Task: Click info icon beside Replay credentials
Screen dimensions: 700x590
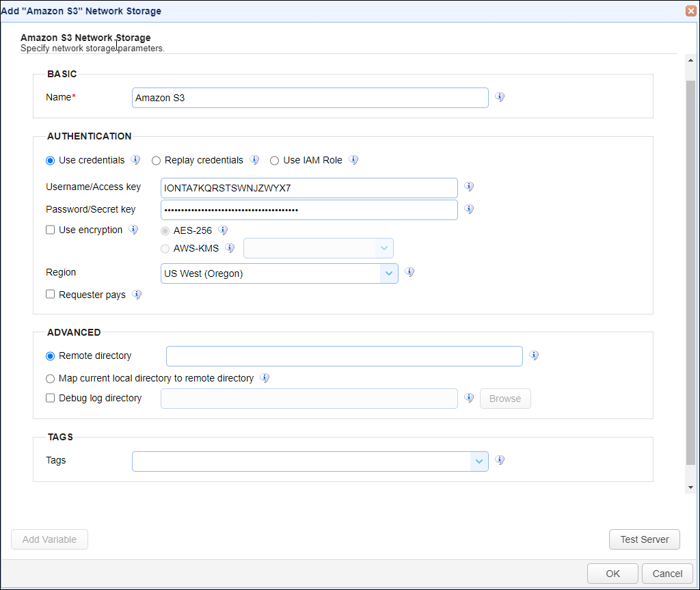Action: [254, 160]
